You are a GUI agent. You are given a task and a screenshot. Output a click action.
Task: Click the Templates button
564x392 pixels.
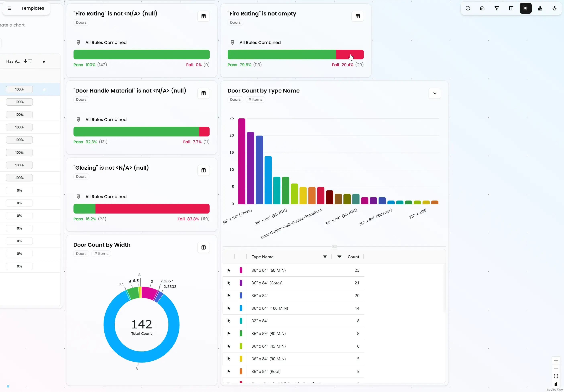point(33,8)
